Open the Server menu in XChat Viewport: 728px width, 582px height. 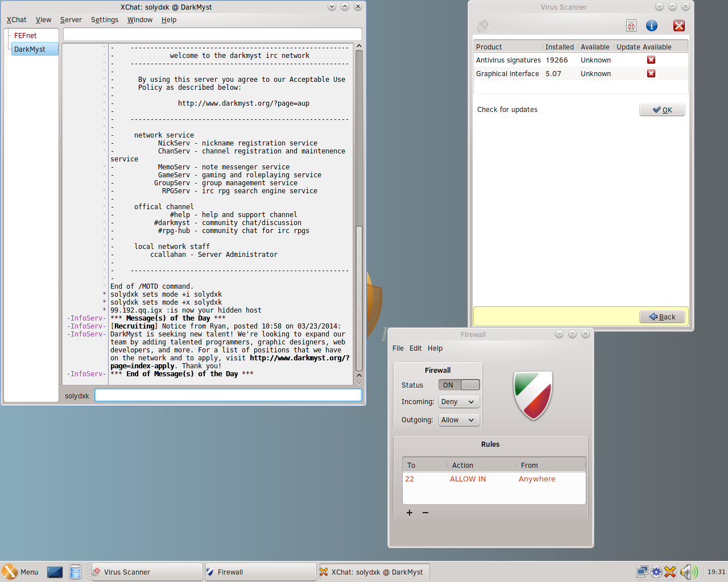click(71, 20)
